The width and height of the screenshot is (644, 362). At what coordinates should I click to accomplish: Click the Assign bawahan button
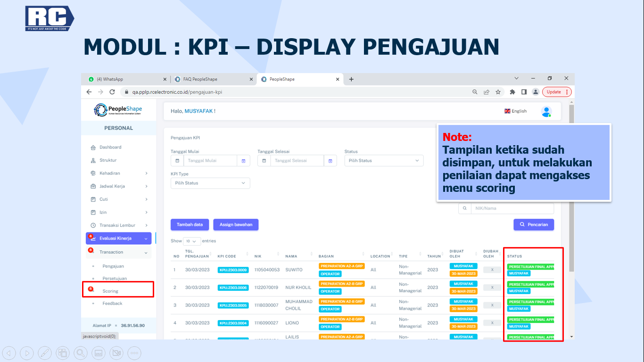(236, 225)
